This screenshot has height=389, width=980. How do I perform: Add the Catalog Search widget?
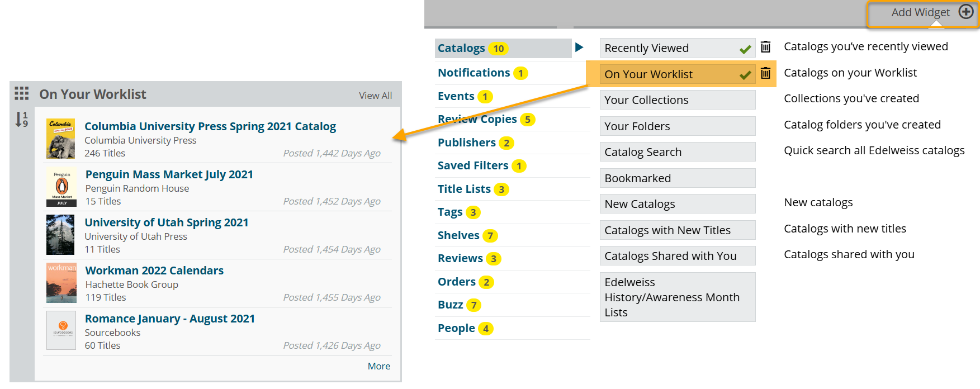(677, 152)
